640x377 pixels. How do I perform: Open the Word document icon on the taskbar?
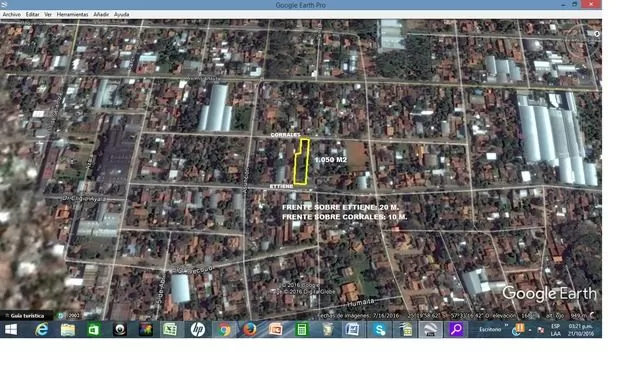tap(352, 329)
